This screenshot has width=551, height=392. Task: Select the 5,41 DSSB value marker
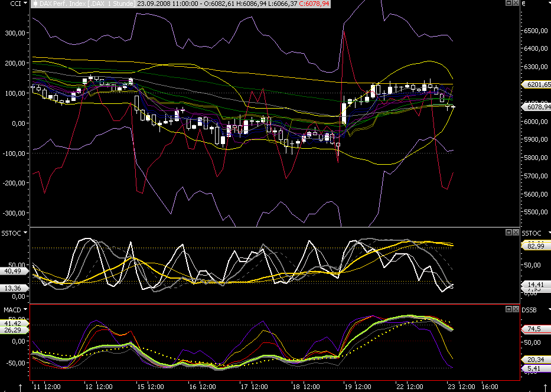coord(535,368)
